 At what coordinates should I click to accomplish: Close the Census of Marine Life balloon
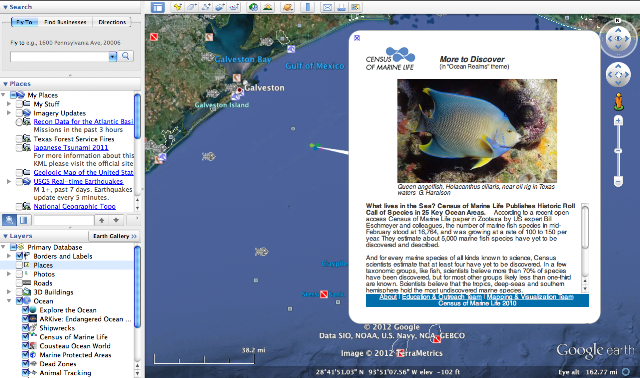pos(357,38)
